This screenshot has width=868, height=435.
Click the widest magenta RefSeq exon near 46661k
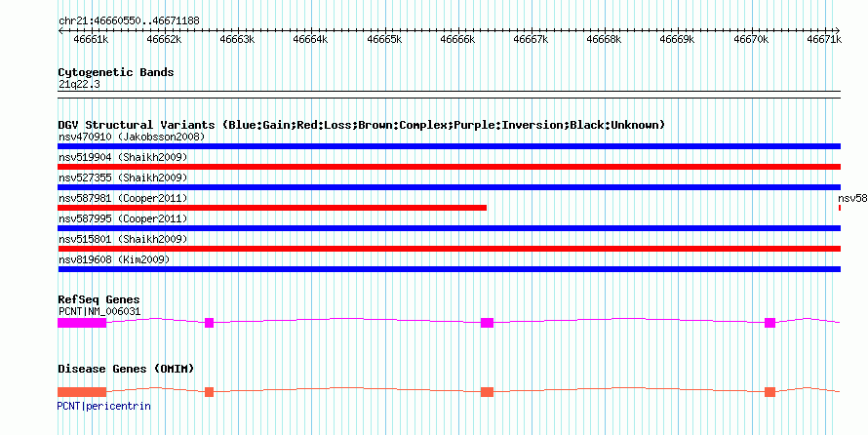[x=82, y=323]
